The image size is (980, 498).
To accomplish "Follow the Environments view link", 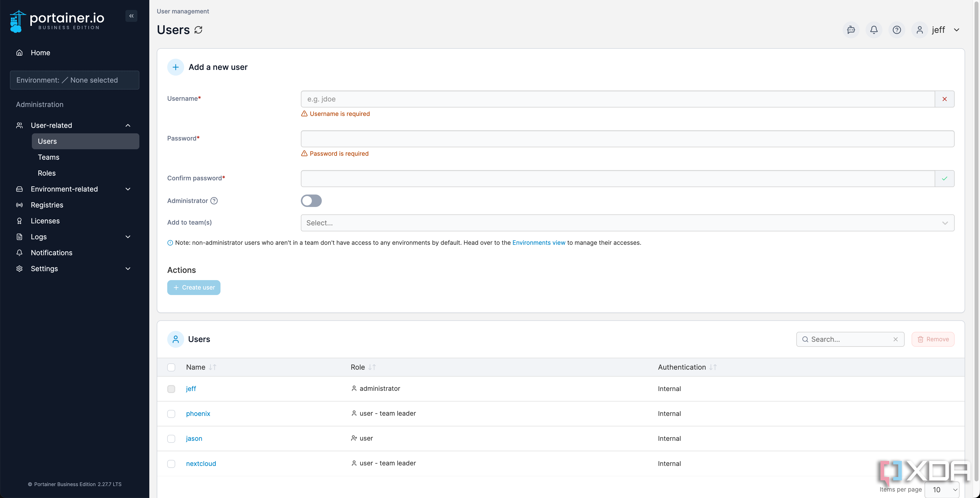I will pos(539,243).
